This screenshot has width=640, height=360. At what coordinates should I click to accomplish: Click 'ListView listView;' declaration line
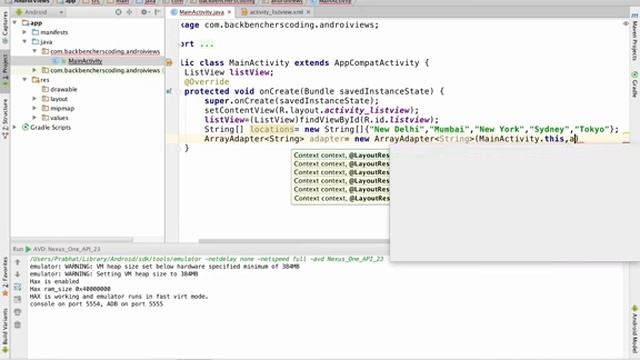[x=229, y=72]
